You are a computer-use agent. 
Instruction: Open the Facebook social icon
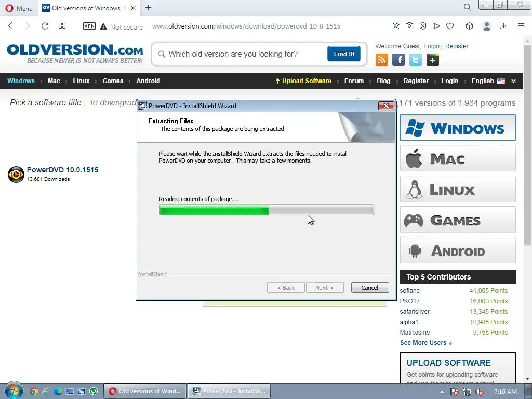(398, 60)
